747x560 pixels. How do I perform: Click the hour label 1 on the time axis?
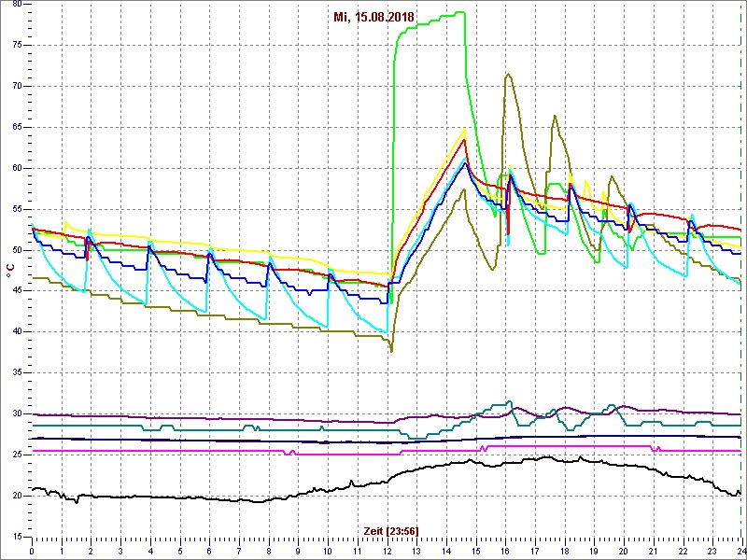coord(62,552)
